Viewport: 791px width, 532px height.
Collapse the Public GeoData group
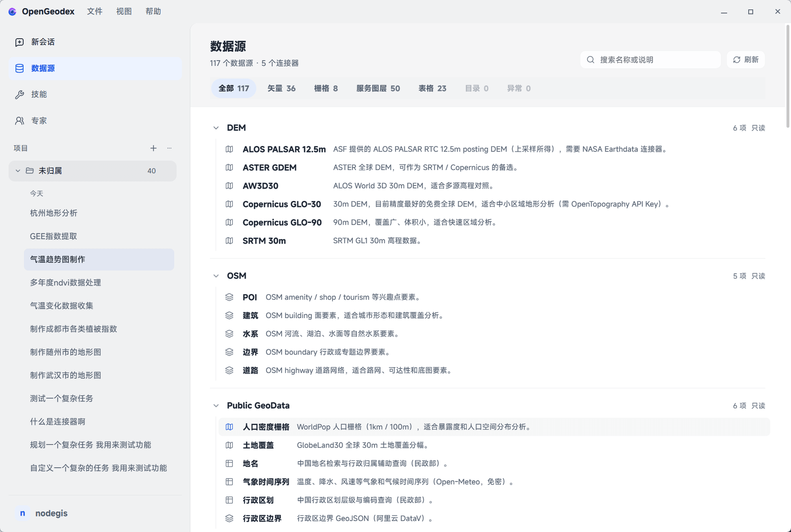(216, 406)
